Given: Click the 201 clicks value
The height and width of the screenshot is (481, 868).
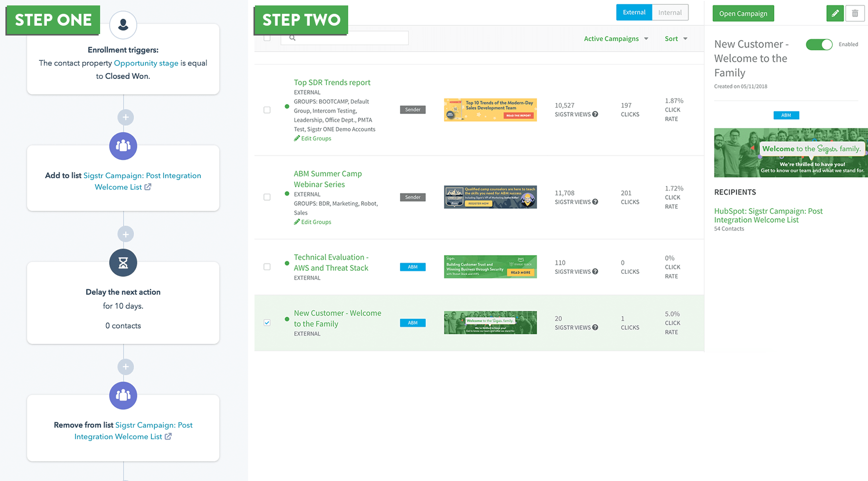Looking at the screenshot, I should tap(626, 193).
